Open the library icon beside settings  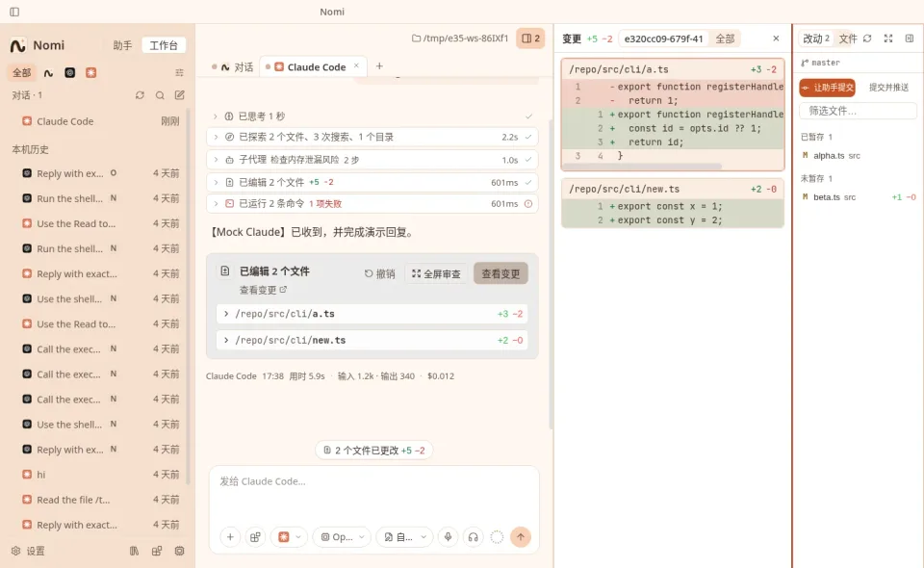135,551
